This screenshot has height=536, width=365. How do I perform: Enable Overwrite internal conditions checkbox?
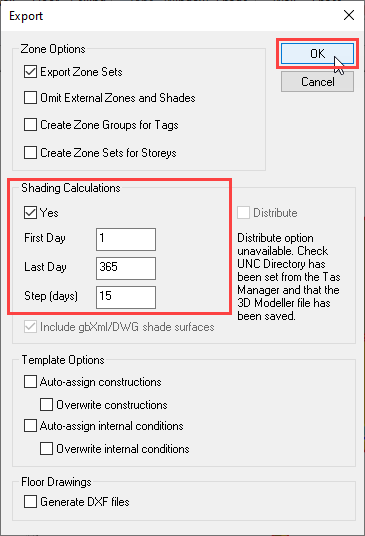46,448
